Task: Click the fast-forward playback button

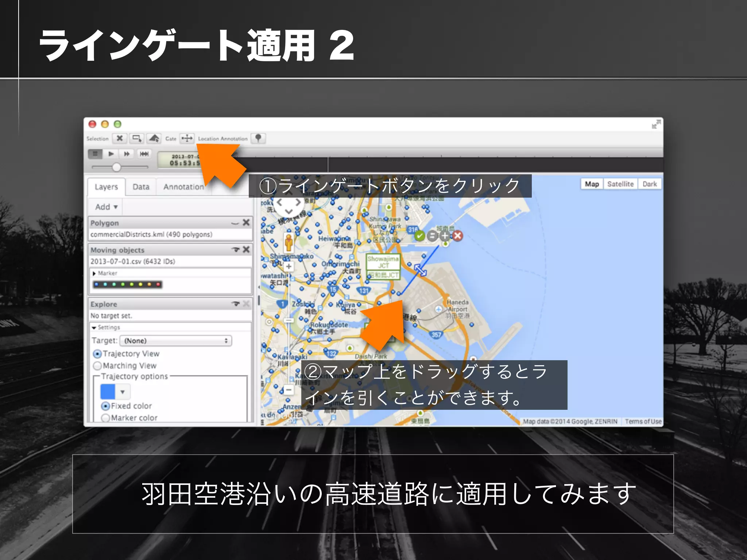Action: [x=127, y=154]
